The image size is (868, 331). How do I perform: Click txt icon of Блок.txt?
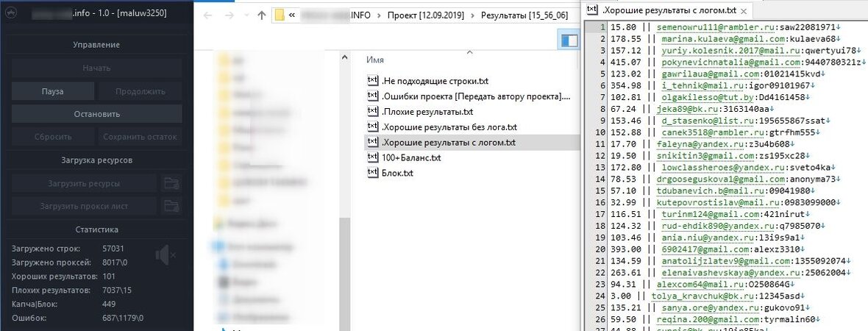(373, 173)
